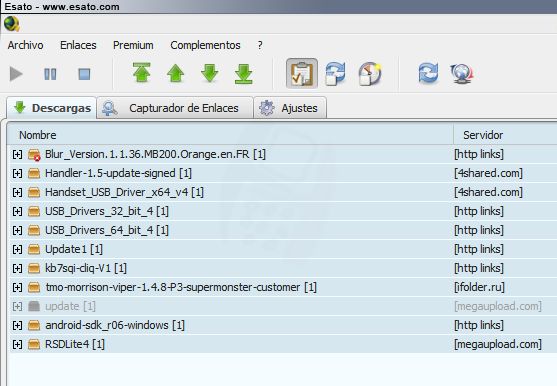557x386 pixels.
Task: Click the grey disabled update package icon
Action: 34,306
